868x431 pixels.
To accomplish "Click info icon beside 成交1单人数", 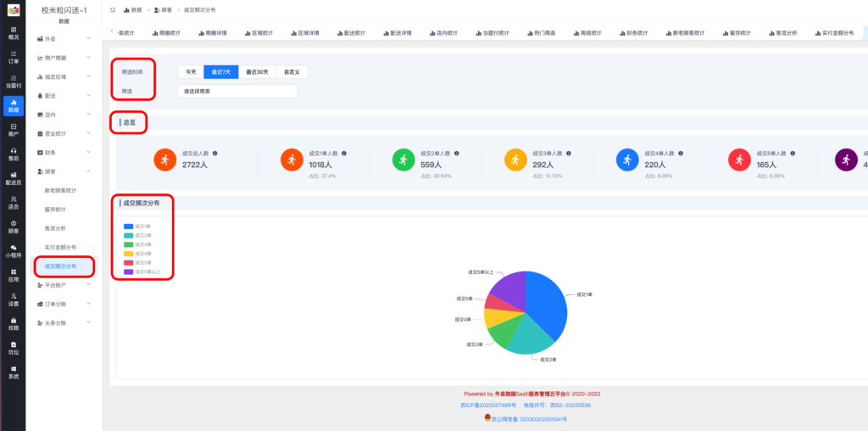I will click(343, 154).
